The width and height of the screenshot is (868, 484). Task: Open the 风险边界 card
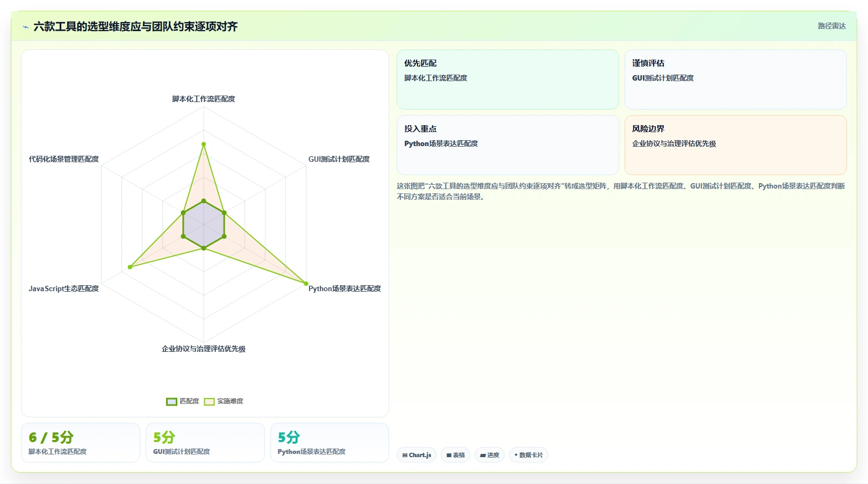coord(735,145)
